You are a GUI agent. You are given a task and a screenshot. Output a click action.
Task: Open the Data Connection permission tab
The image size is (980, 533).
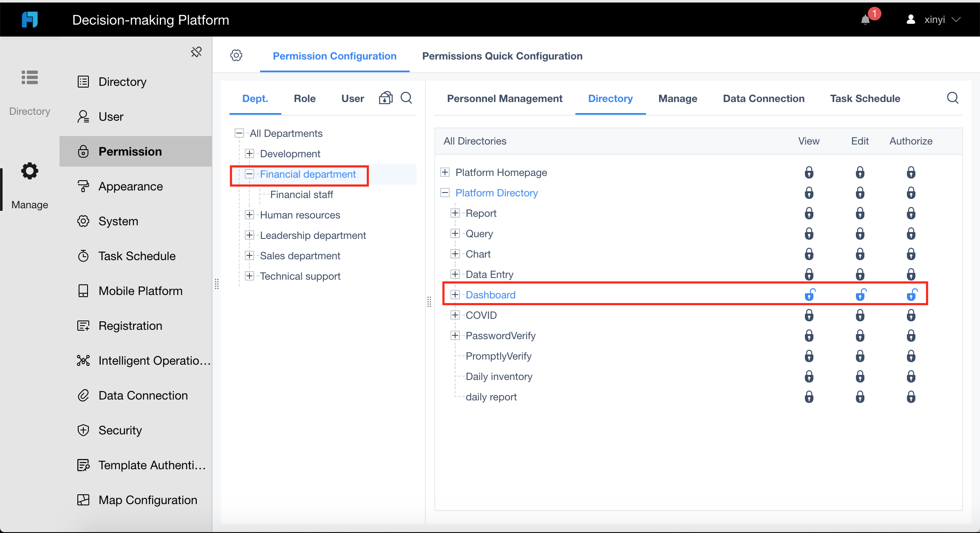[x=764, y=99]
